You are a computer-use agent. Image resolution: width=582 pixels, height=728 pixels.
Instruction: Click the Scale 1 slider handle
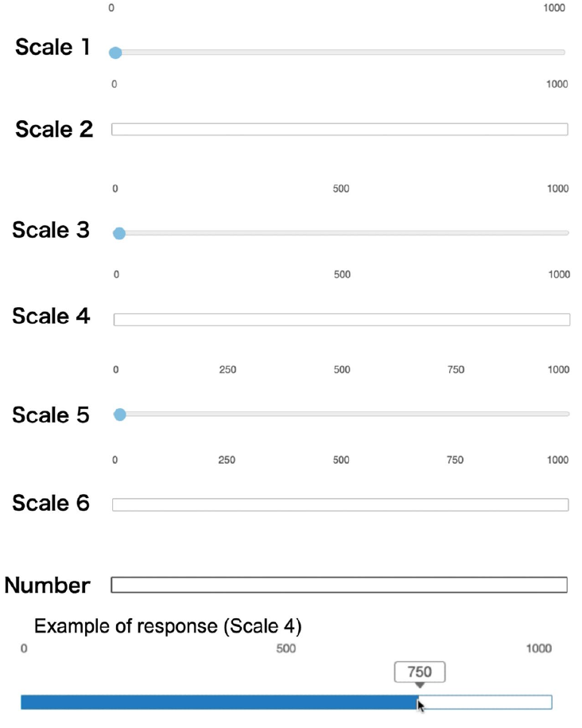(x=115, y=53)
